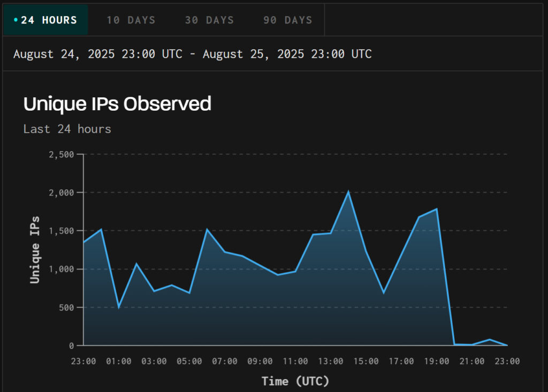Click the 1,000 y-axis tick label
The height and width of the screenshot is (392, 548).
pos(63,269)
